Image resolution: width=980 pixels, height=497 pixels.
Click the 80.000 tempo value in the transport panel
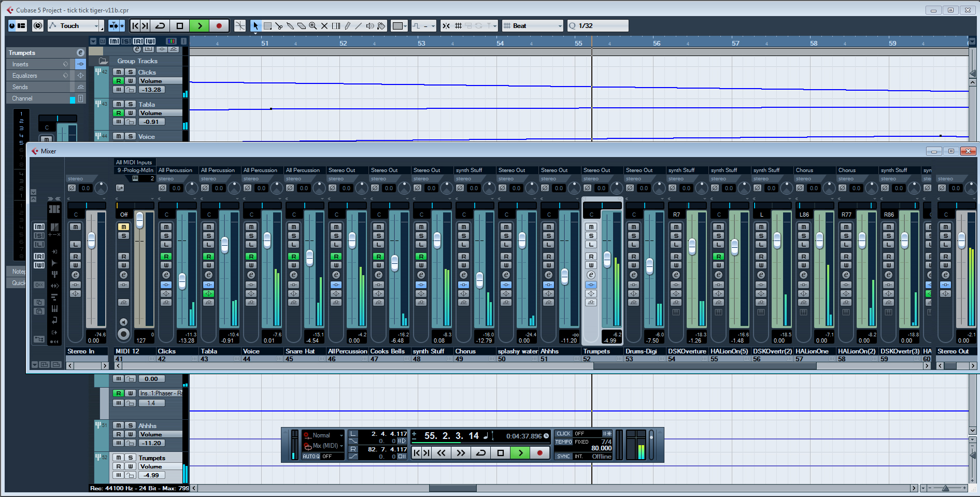click(x=601, y=448)
